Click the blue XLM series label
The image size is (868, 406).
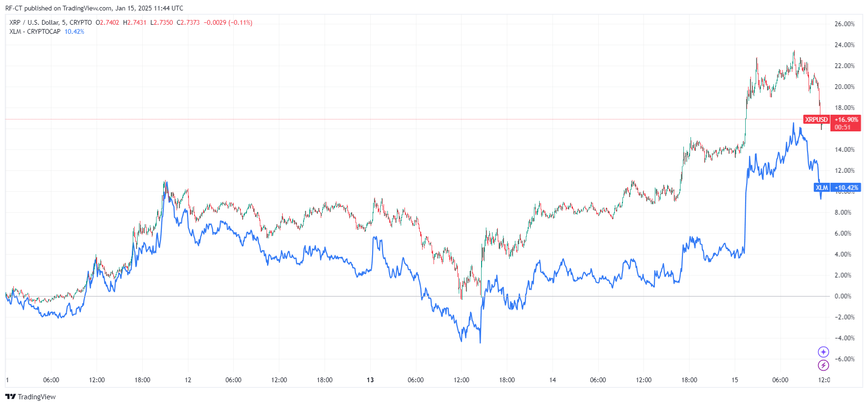822,188
